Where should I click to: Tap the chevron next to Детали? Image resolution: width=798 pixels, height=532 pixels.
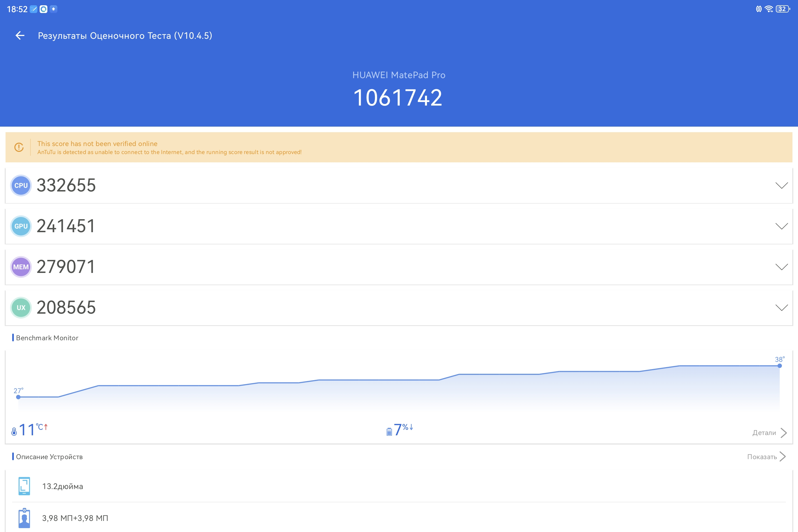point(783,433)
